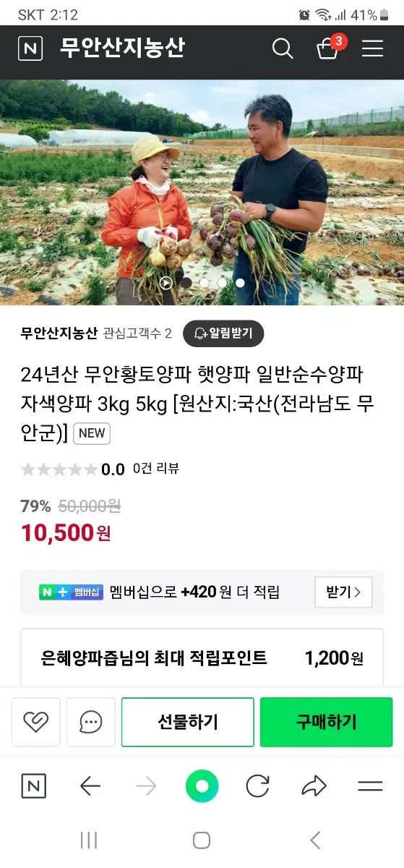Screen dimensions: 404x868
Task: Toggle 알림받기 store notifications
Action: 223,333
